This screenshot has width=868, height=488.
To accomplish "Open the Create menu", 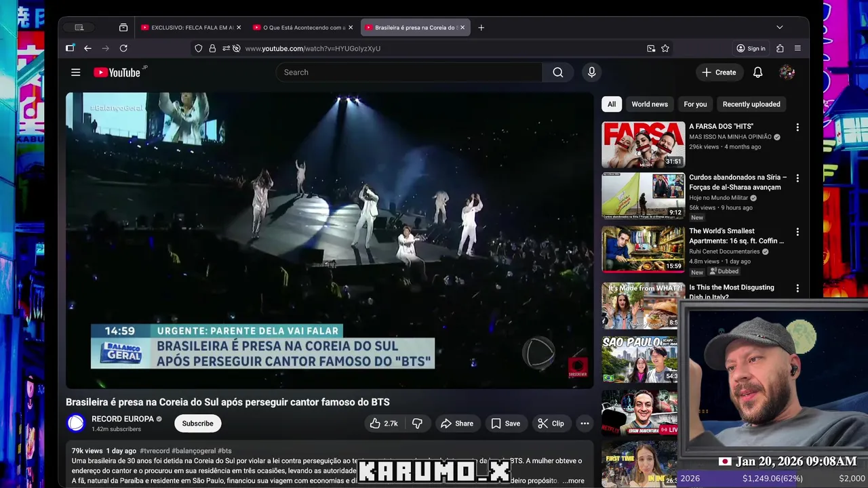I will click(x=719, y=73).
